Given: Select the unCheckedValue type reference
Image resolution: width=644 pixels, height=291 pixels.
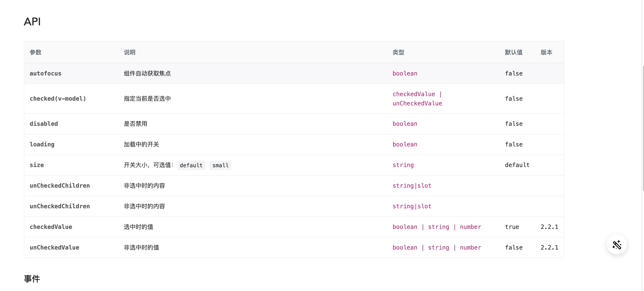Looking at the screenshot, I should pyautogui.click(x=417, y=103).
